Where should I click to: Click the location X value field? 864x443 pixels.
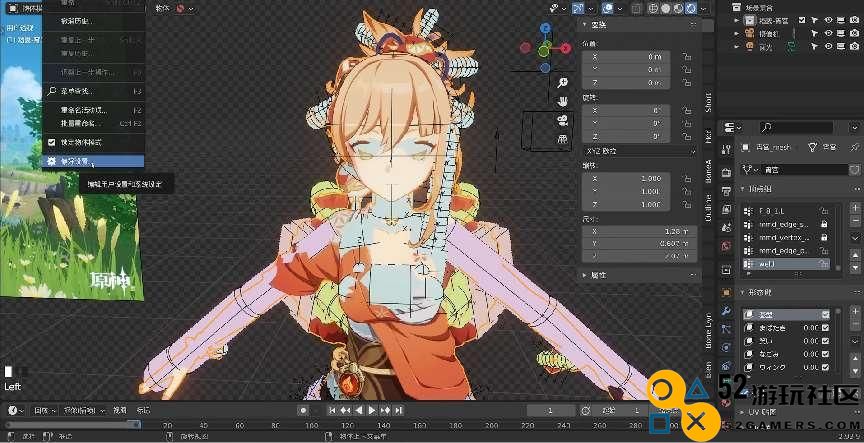(x=627, y=57)
